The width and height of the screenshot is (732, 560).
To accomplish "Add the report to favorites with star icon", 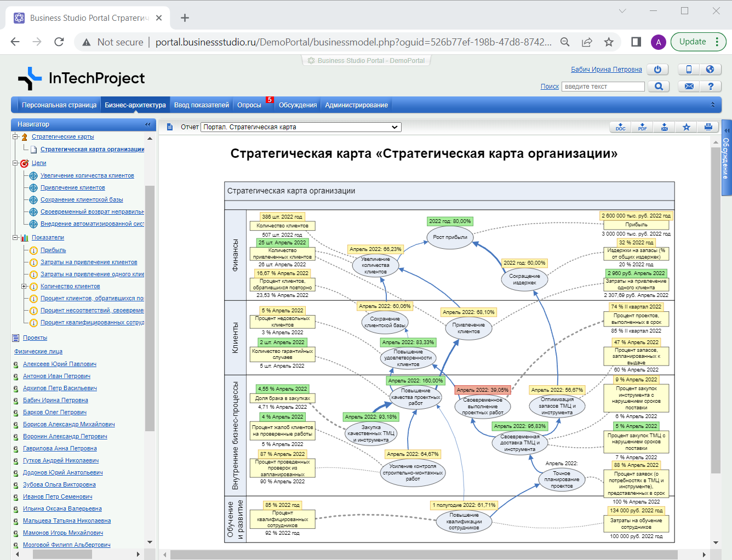I will tap(686, 127).
